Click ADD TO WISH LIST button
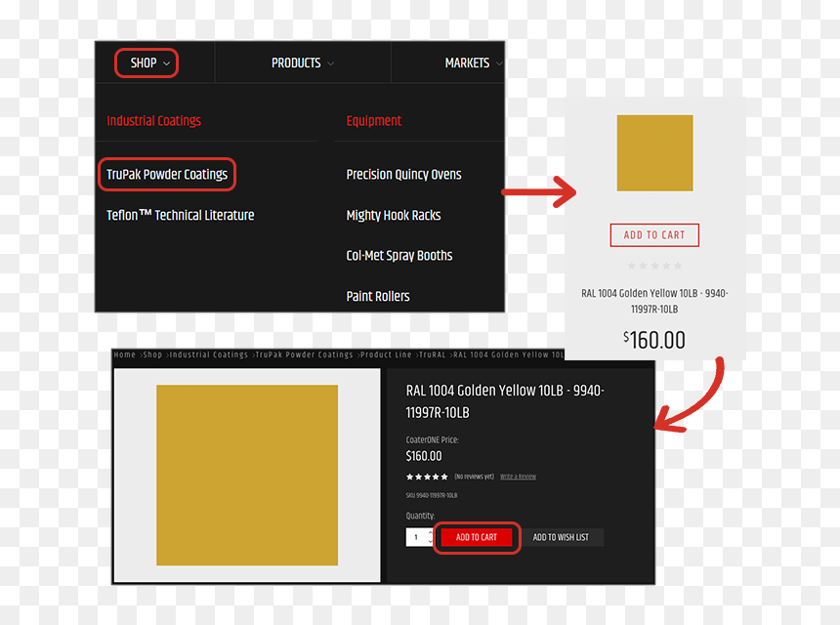Screen dimensions: 840x625 [561, 538]
